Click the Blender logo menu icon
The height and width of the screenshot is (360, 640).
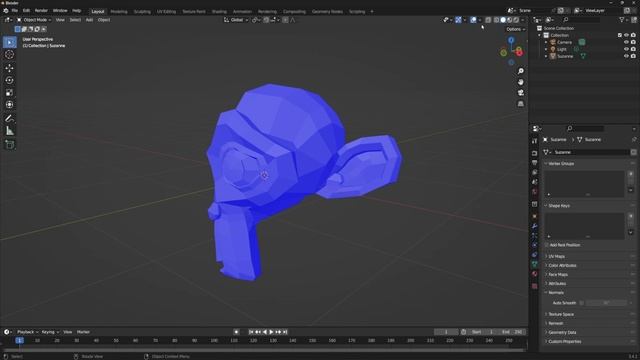(x=6, y=11)
